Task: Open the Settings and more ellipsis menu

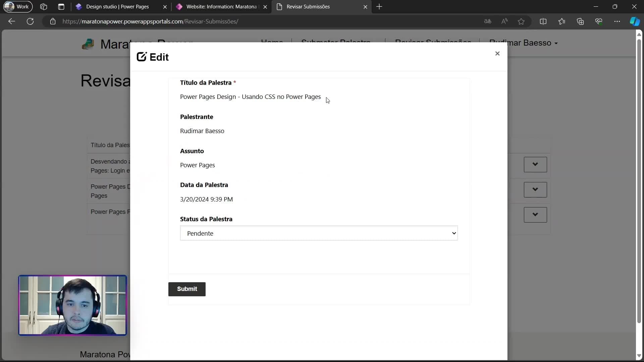Action: pos(617,21)
